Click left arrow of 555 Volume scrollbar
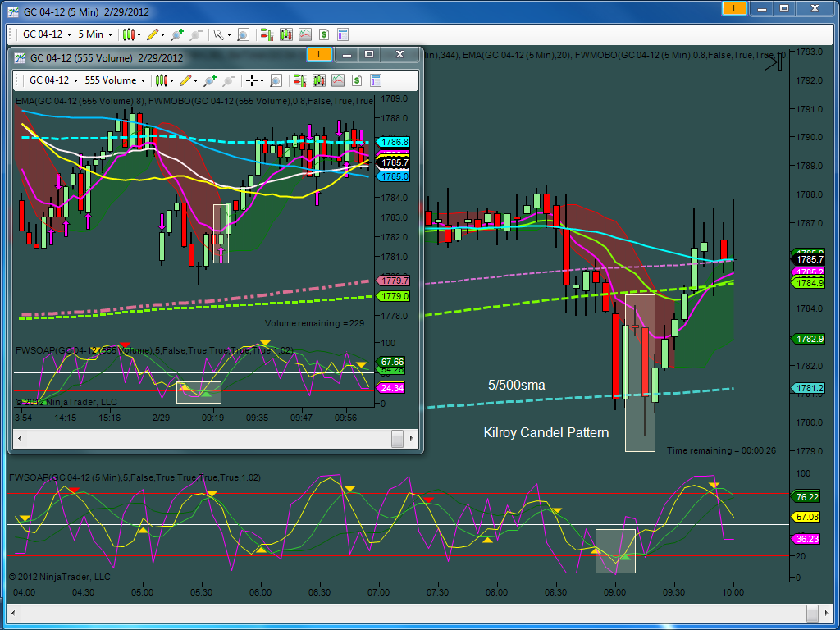The height and width of the screenshot is (630, 840). point(21,438)
